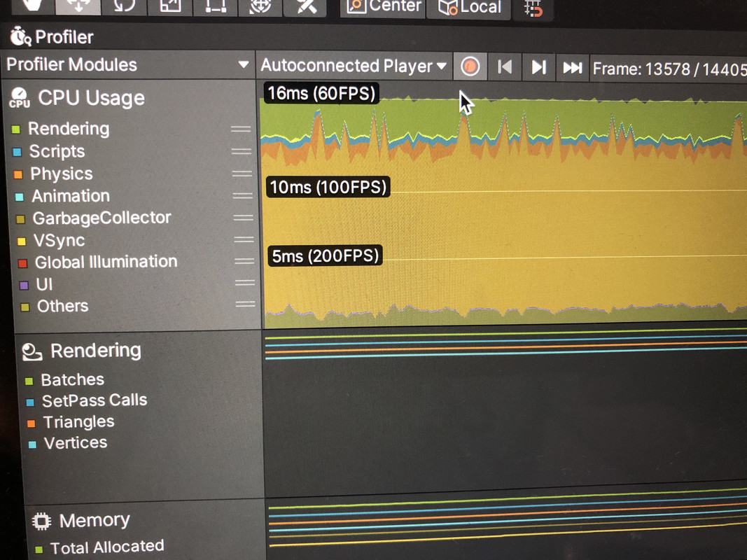Viewport: 747px width, 560px height.
Task: Click the 5ms (200FPS) chart label
Action: pos(326,255)
